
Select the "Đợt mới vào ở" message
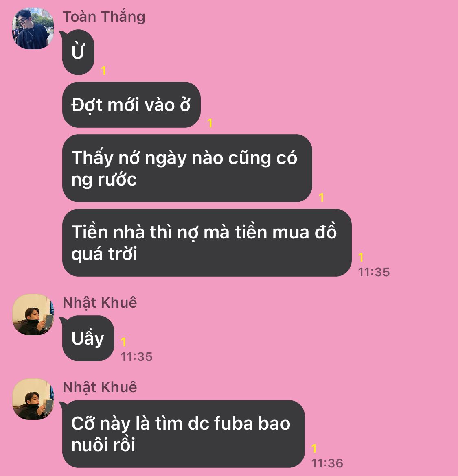131,105
